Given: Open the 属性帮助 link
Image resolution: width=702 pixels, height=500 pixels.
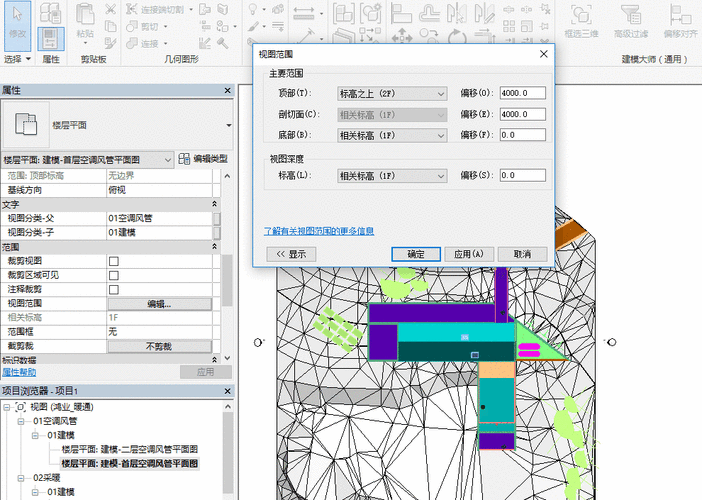Looking at the screenshot, I should [19, 372].
